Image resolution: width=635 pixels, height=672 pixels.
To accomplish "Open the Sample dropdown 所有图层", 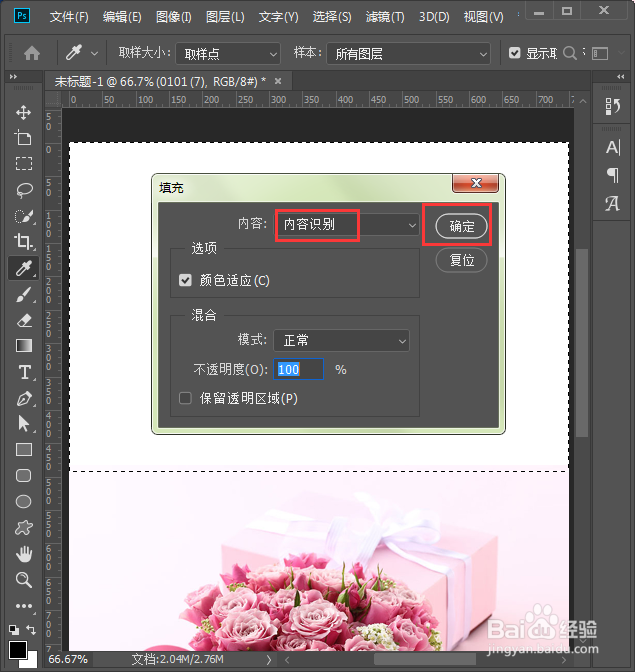I will click(408, 54).
